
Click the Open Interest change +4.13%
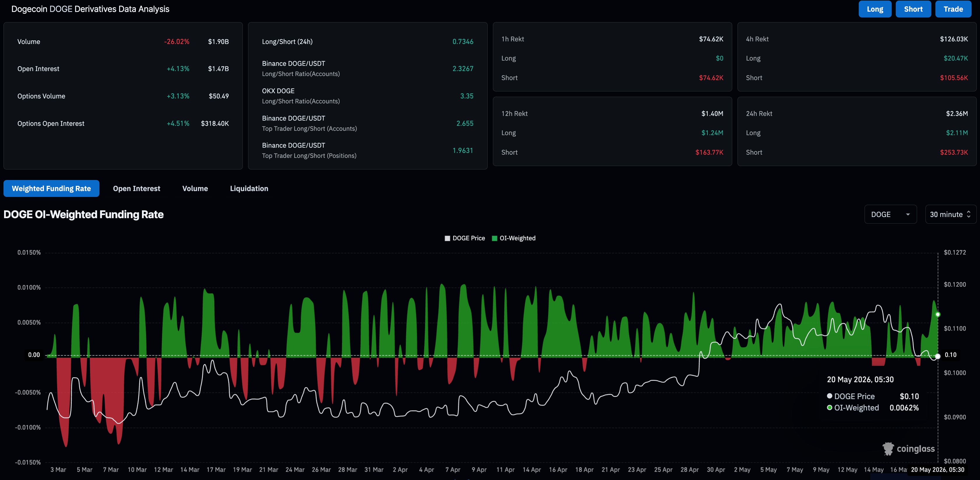[x=178, y=69]
